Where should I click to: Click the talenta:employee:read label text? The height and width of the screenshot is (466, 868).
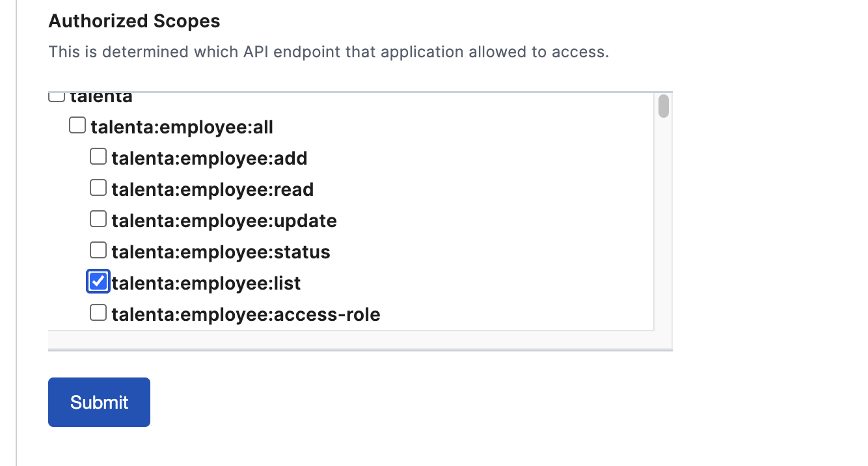(x=212, y=189)
